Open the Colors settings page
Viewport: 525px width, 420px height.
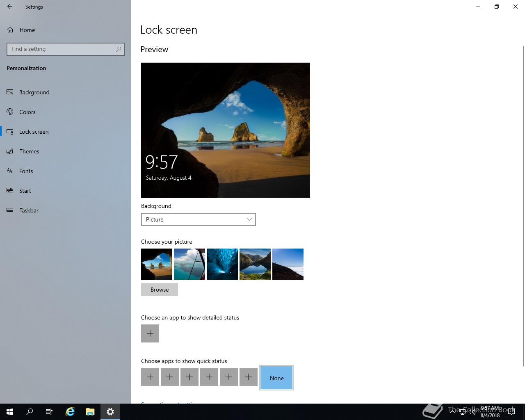66,112
